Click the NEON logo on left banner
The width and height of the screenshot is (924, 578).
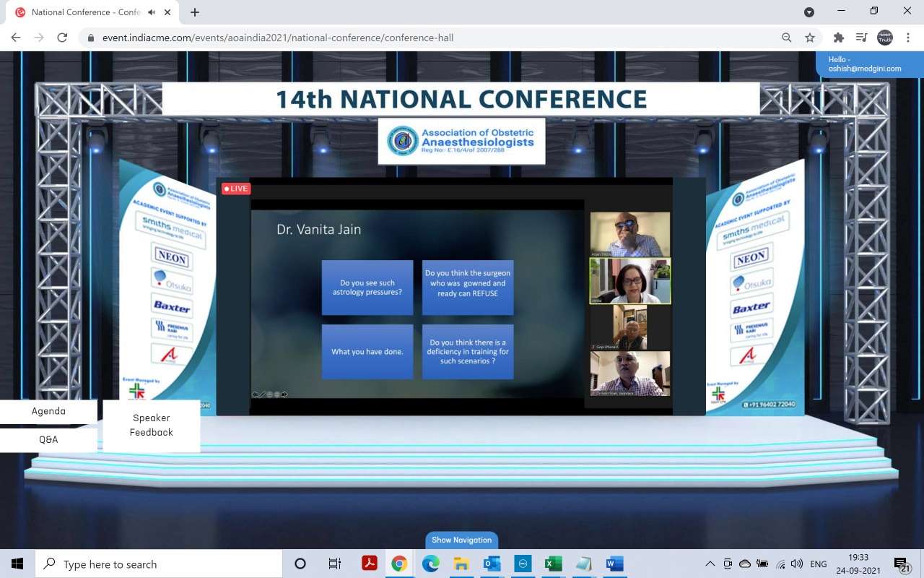click(x=172, y=258)
